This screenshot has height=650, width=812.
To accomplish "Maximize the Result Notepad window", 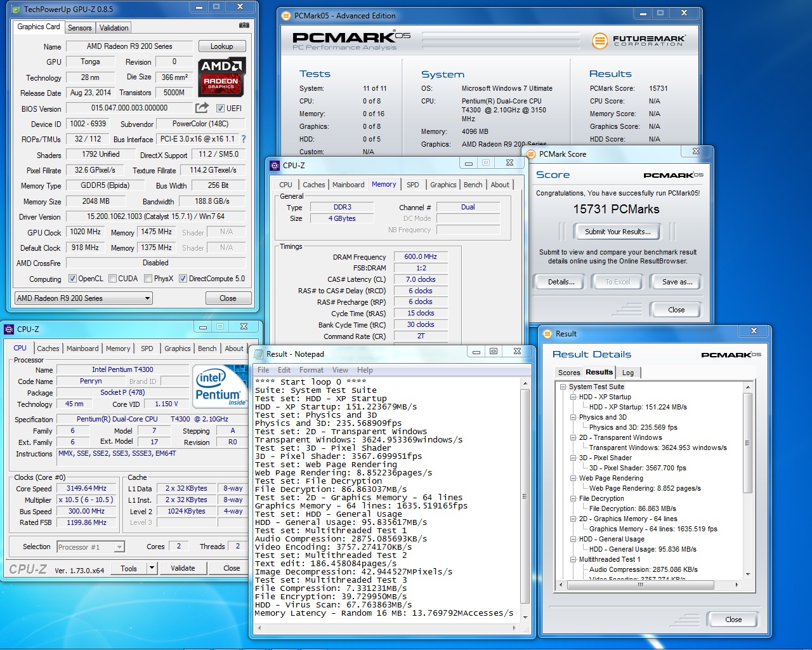I will [x=494, y=351].
